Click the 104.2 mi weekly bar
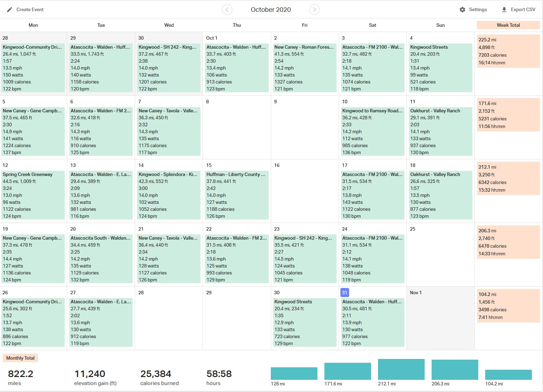 pyautogui.click(x=509, y=375)
